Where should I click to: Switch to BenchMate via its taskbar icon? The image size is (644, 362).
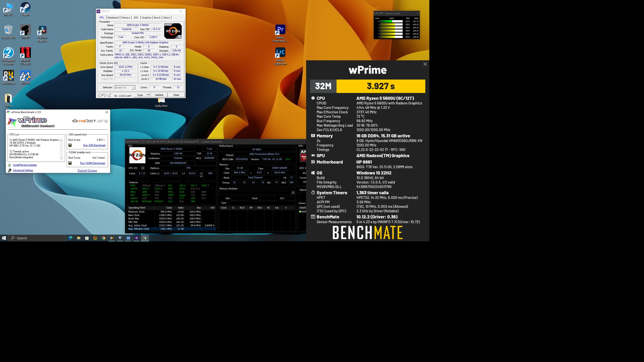tap(112, 238)
